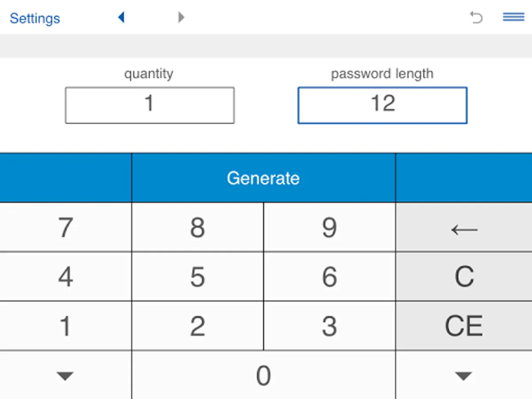Select the quantity input field

[x=150, y=105]
